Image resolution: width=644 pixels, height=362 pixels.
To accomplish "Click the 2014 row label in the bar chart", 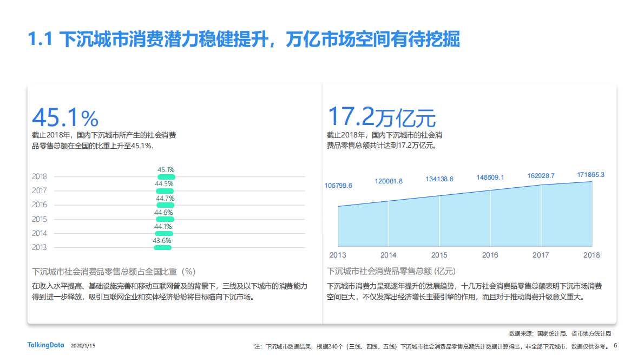I will [38, 233].
